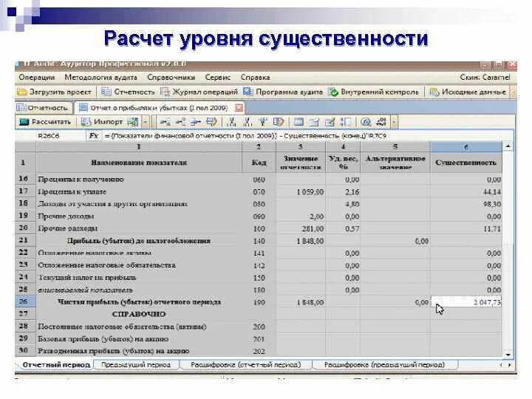Select column header 1 of the grid

click(x=139, y=146)
